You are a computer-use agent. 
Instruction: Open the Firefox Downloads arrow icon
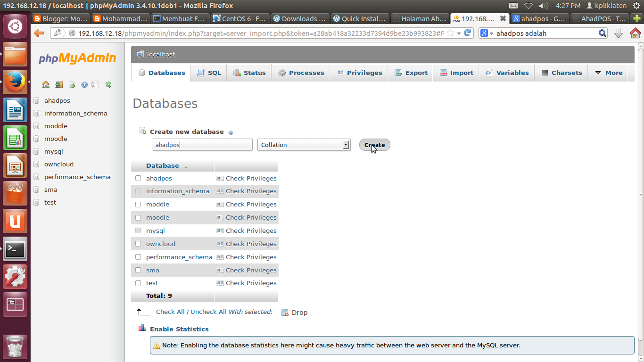[x=619, y=33]
